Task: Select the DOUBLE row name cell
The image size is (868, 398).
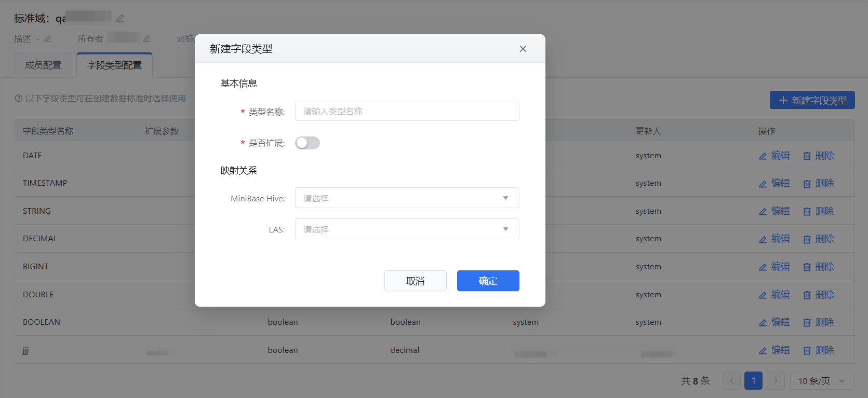Action: point(38,295)
